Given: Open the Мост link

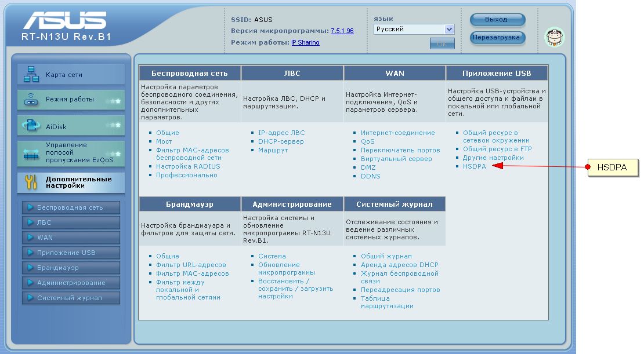Looking at the screenshot, I should click(164, 141).
